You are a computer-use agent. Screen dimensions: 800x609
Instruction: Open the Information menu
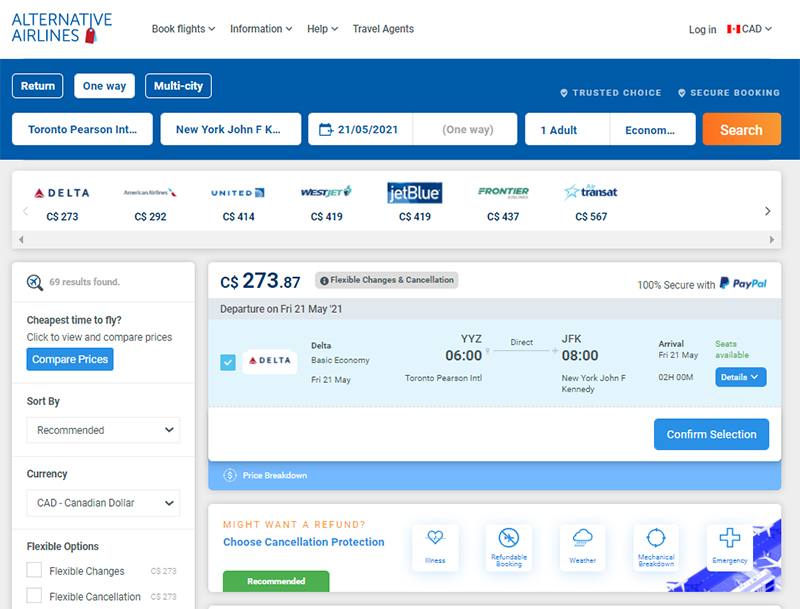(261, 29)
